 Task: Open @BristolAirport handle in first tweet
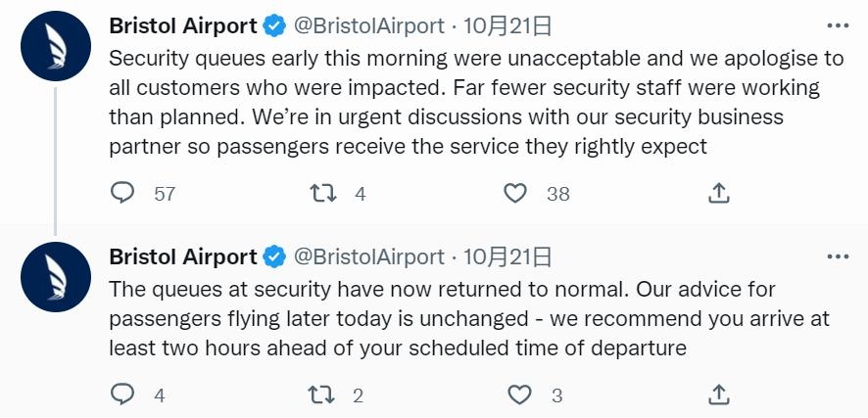pyautogui.click(x=368, y=26)
